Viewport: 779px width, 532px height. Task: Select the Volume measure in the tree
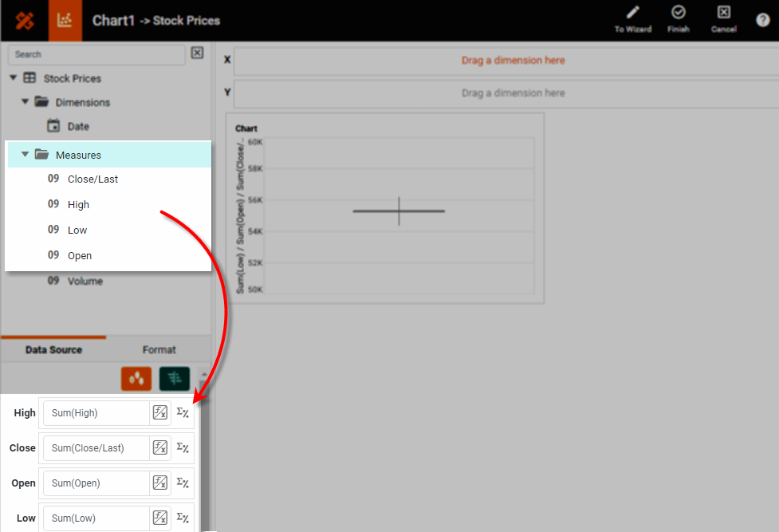click(86, 281)
